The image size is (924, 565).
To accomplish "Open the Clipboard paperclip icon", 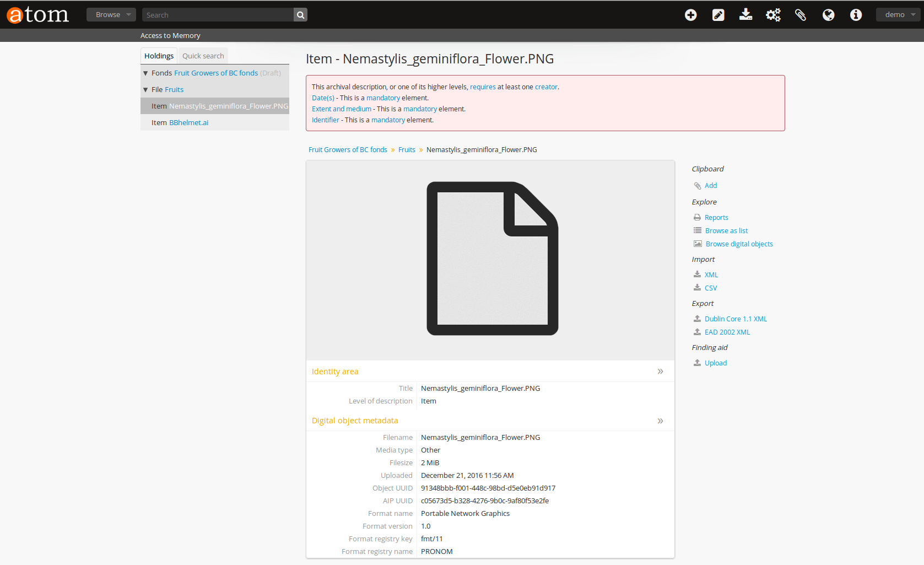I will [801, 15].
